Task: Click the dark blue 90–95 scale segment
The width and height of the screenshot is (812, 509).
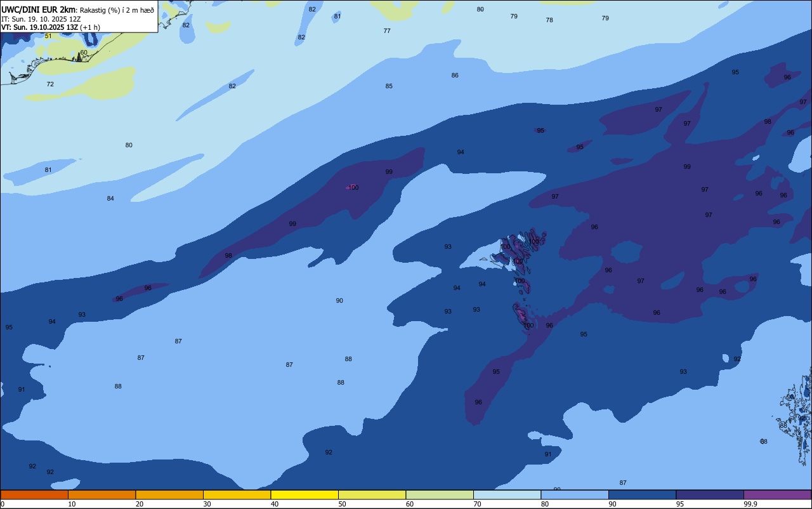Action: [x=642, y=494]
